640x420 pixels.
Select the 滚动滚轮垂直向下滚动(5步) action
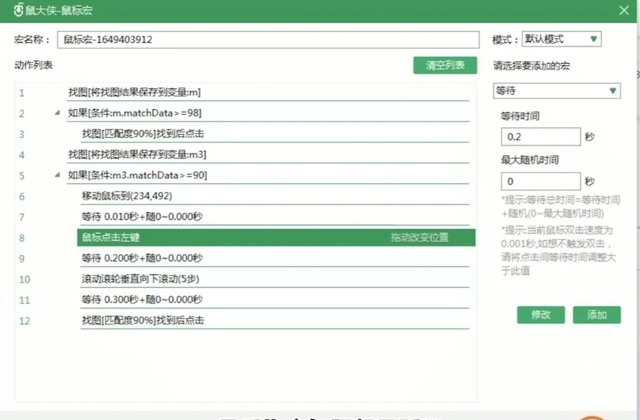coord(144,279)
